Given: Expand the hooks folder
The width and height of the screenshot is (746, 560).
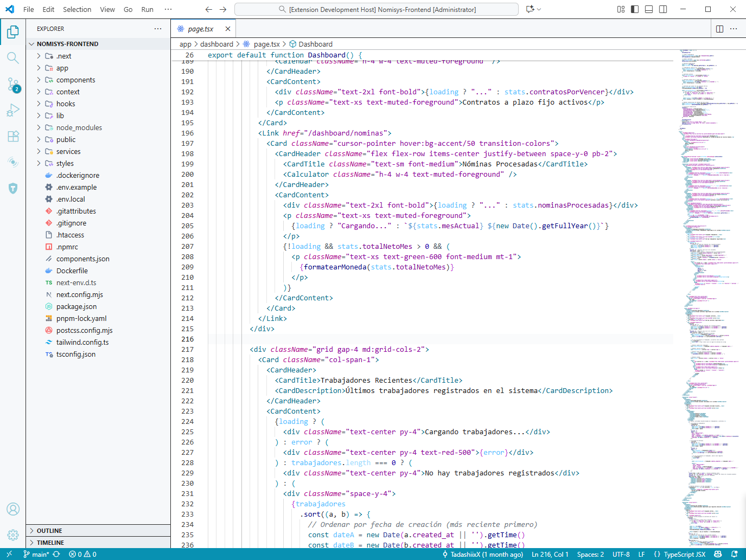Looking at the screenshot, I should pos(98,104).
